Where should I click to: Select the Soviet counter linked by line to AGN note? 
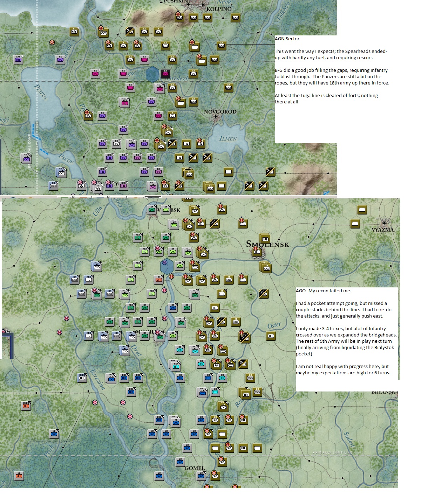[x=222, y=45]
